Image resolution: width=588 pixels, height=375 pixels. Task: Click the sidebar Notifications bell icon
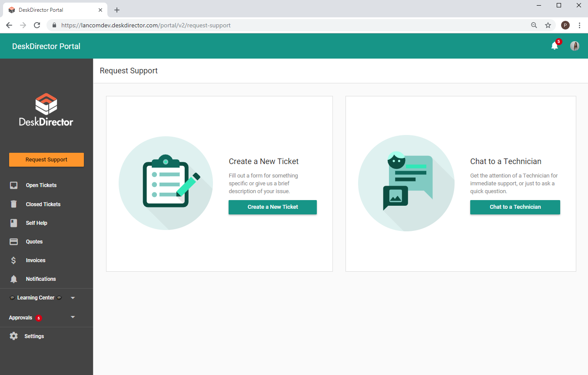pos(14,279)
